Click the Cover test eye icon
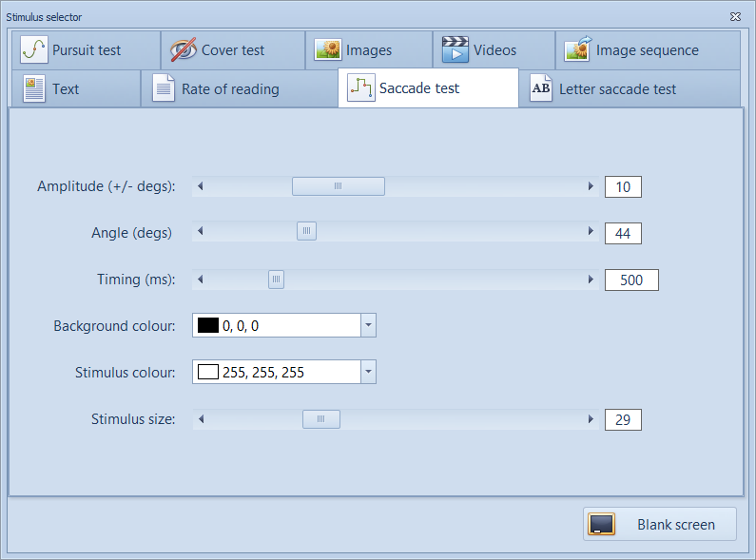756x560 pixels. [184, 50]
